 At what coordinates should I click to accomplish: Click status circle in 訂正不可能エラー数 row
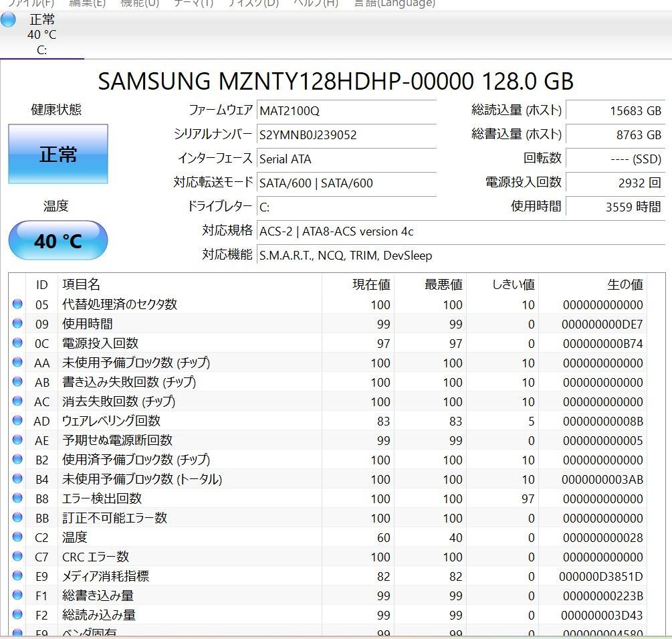(x=17, y=518)
